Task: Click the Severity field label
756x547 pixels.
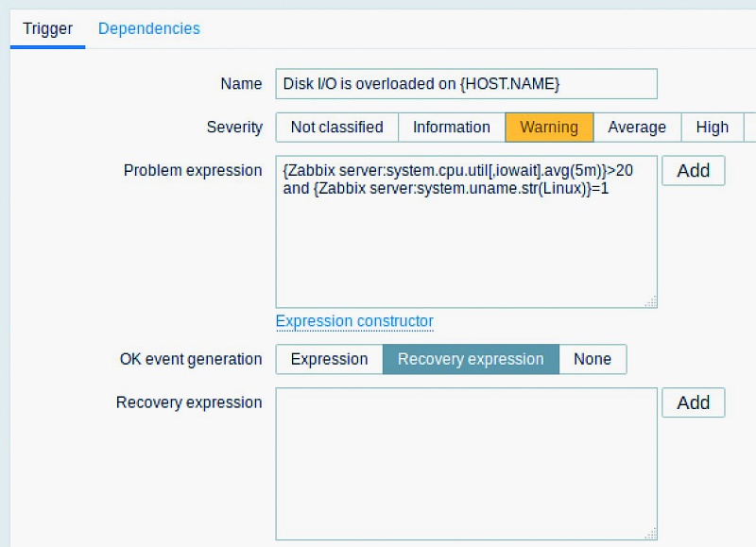Action: pos(234,128)
